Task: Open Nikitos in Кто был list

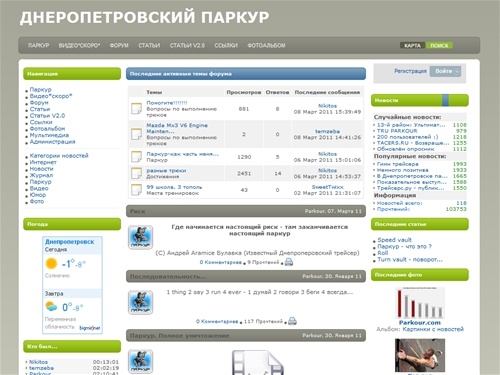Action: pyautogui.click(x=38, y=362)
